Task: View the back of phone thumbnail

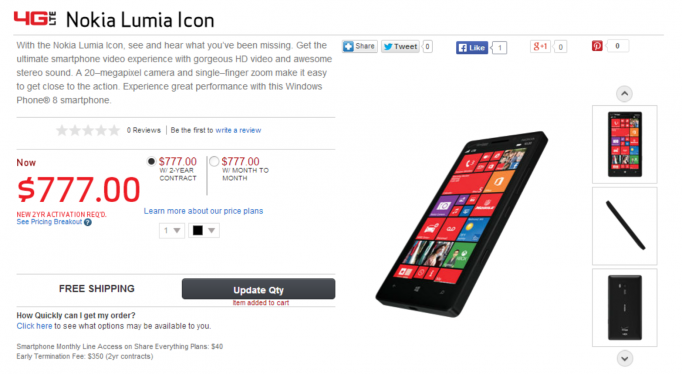Action: pos(625,307)
